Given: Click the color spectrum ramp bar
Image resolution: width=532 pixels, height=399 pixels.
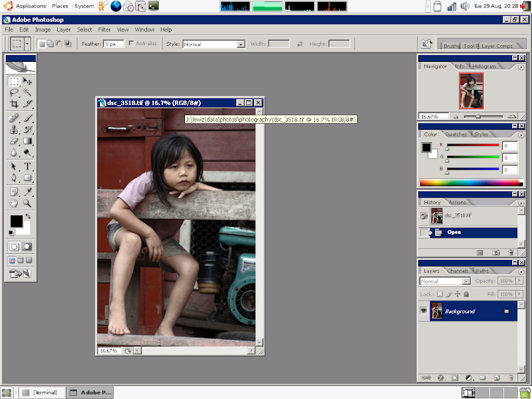Looking at the screenshot, I should (x=468, y=183).
